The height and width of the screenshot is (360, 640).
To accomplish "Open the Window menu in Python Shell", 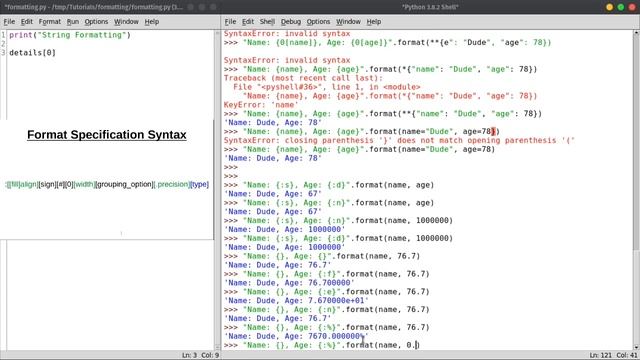I will coord(348,22).
